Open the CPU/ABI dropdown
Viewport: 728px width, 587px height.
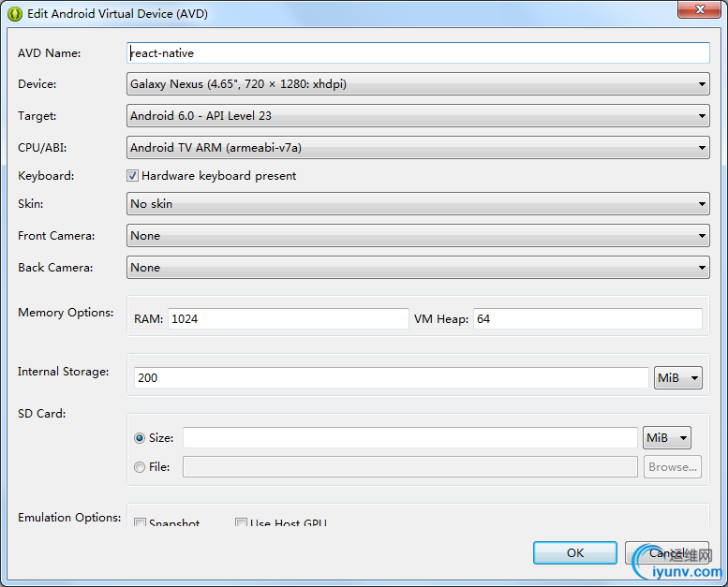pyautogui.click(x=418, y=148)
